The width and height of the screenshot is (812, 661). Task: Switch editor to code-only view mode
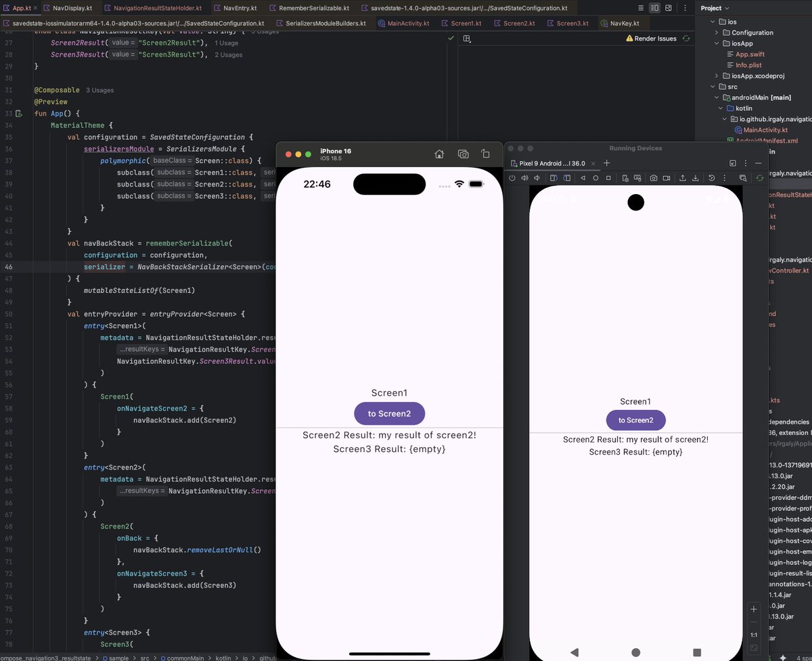coord(640,8)
